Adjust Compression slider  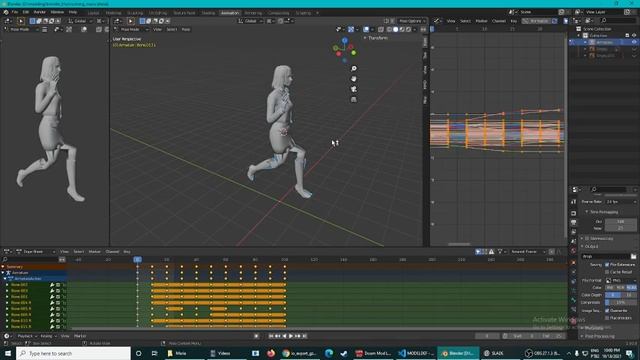click(620, 302)
